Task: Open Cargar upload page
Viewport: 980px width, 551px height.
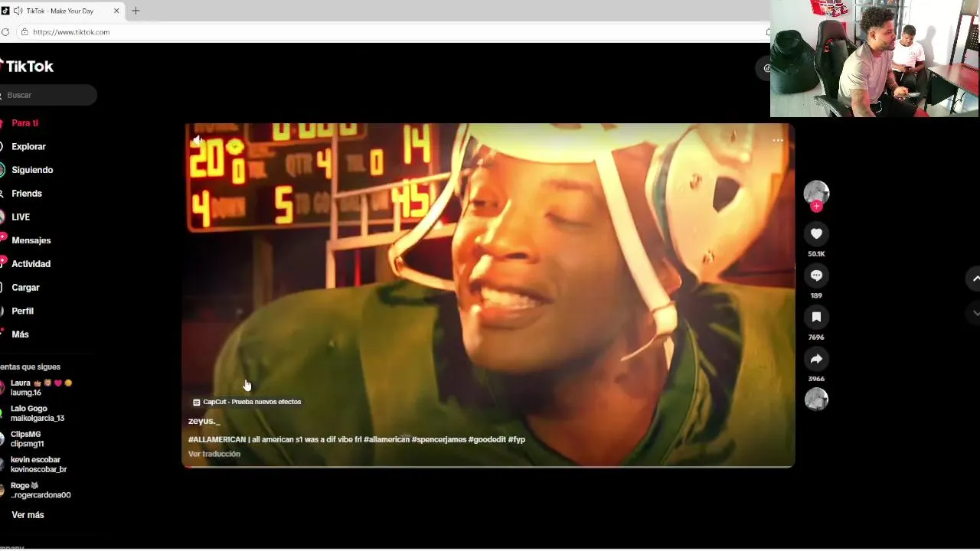Action: click(x=25, y=288)
